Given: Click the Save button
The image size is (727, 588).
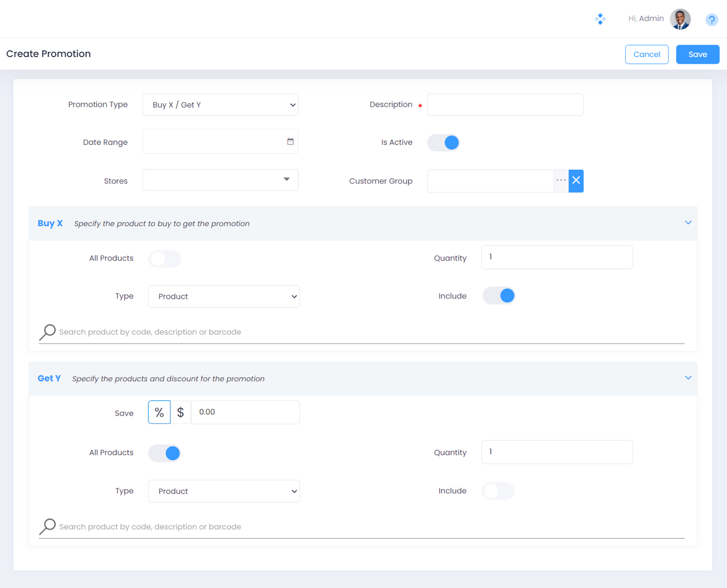Looking at the screenshot, I should click(x=697, y=54).
